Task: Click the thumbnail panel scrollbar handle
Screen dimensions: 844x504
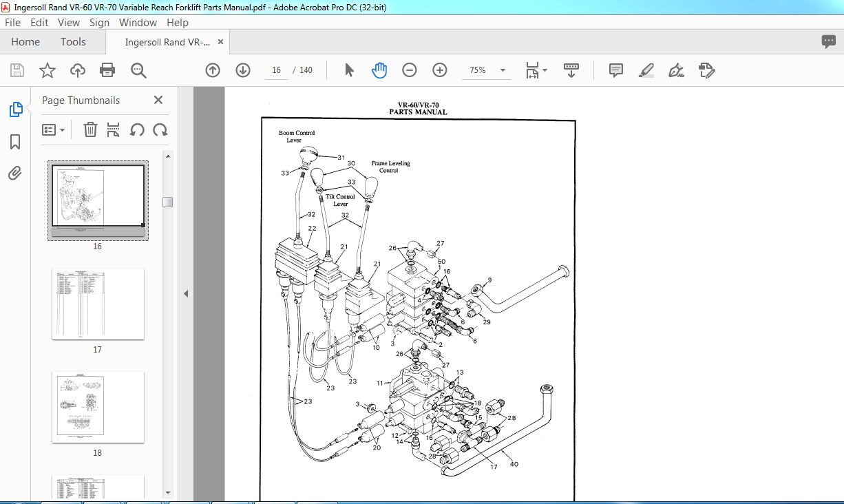Action: click(167, 202)
